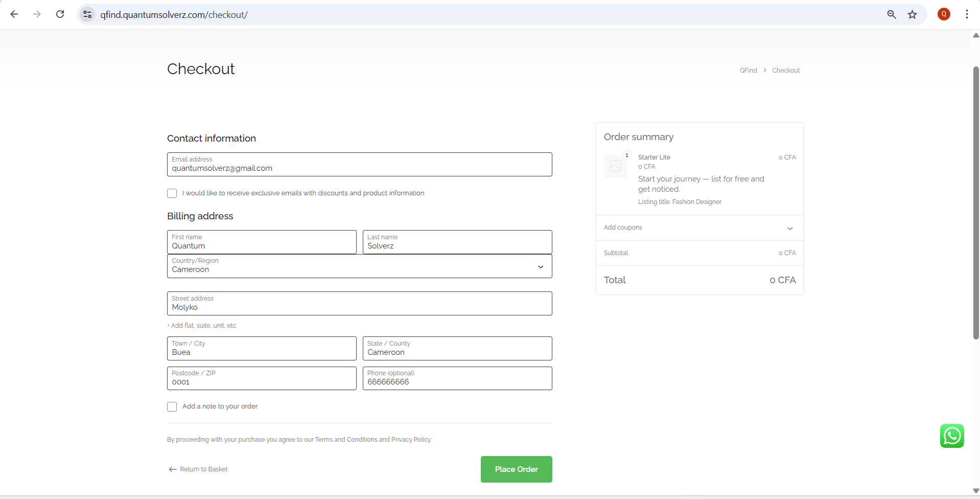
Task: Click QFind breadcrumb link
Action: click(748, 71)
